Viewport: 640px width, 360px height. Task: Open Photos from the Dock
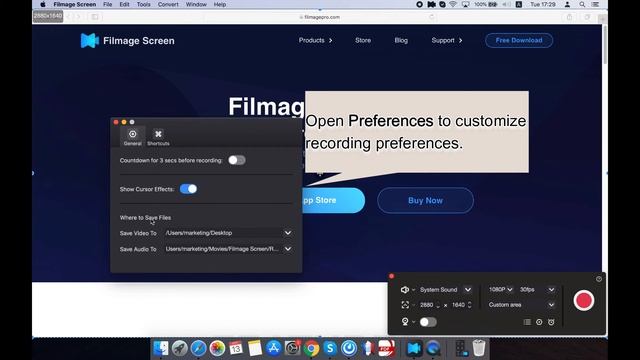click(217, 348)
